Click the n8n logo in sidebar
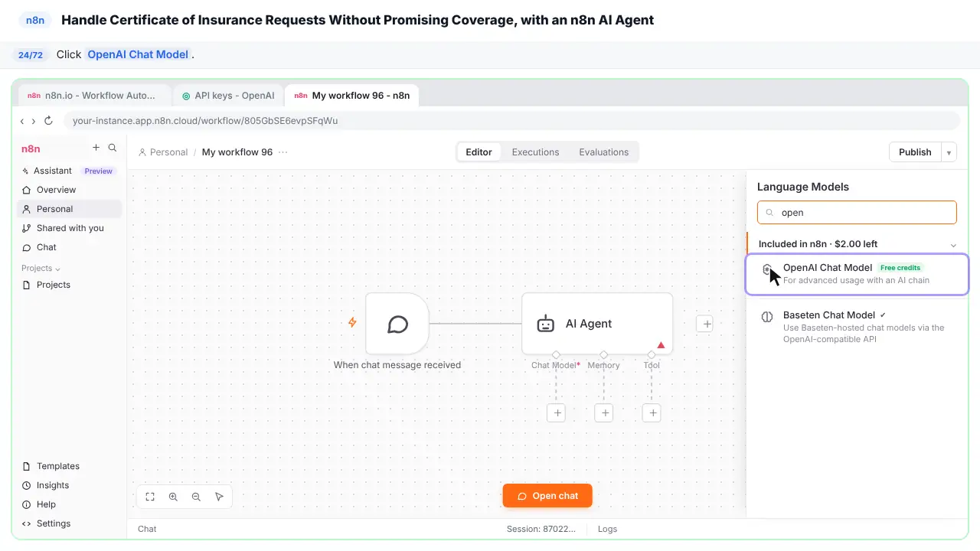The image size is (980, 551). click(31, 148)
